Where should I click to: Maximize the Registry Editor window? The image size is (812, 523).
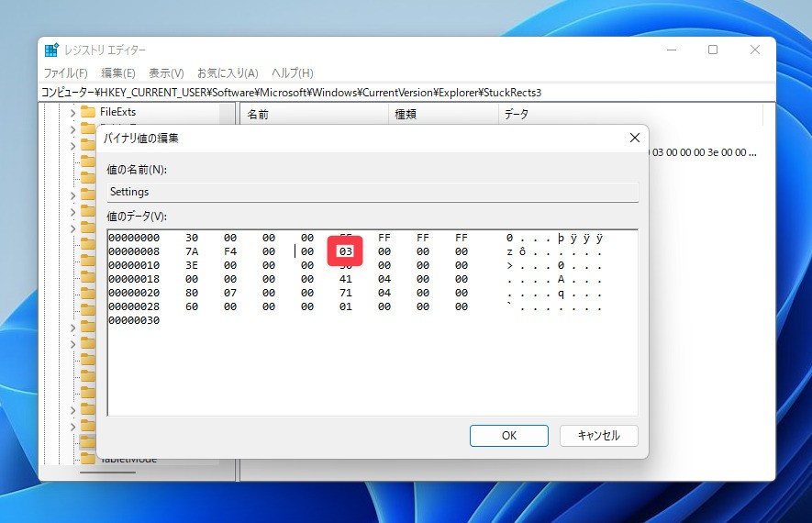(x=713, y=50)
